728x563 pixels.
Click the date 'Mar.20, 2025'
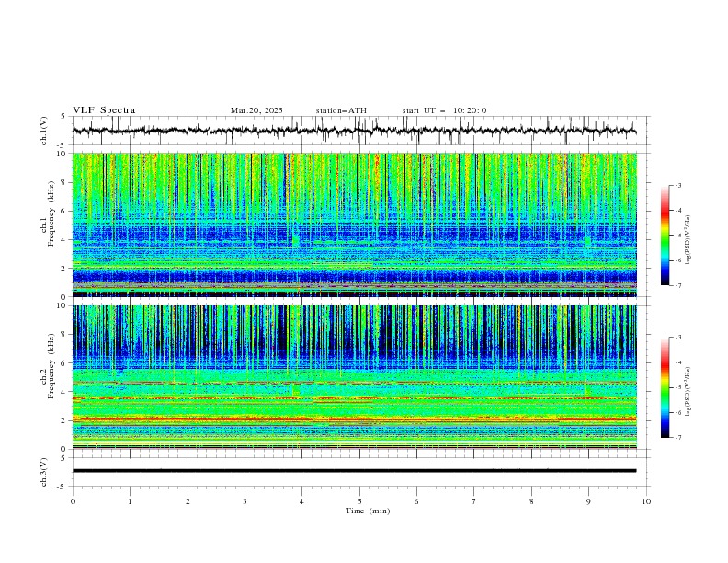point(256,110)
